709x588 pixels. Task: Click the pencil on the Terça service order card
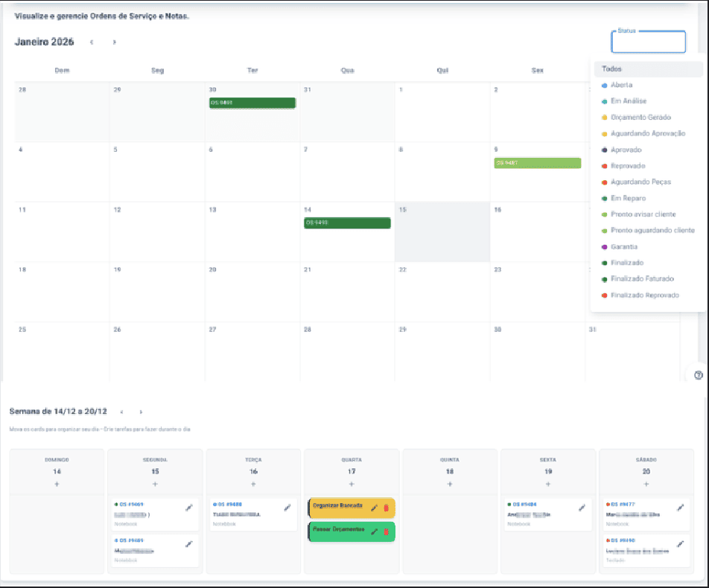tap(287, 508)
